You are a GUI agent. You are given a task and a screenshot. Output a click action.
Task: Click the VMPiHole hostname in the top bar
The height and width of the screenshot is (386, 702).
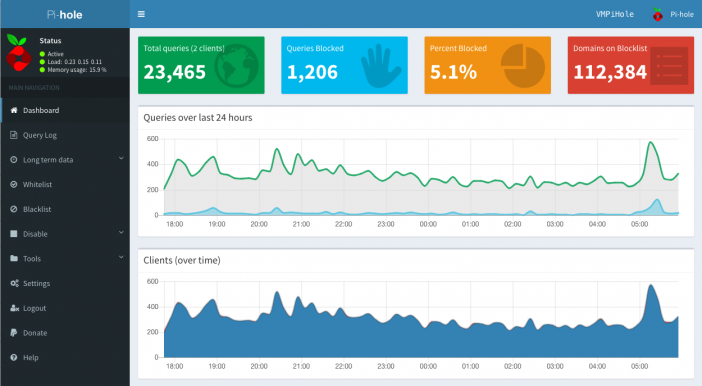[615, 14]
